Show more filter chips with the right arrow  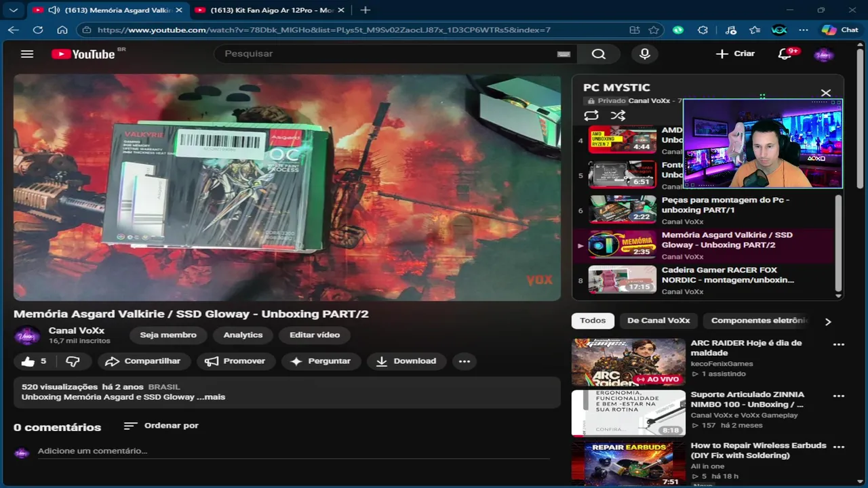tap(827, 321)
